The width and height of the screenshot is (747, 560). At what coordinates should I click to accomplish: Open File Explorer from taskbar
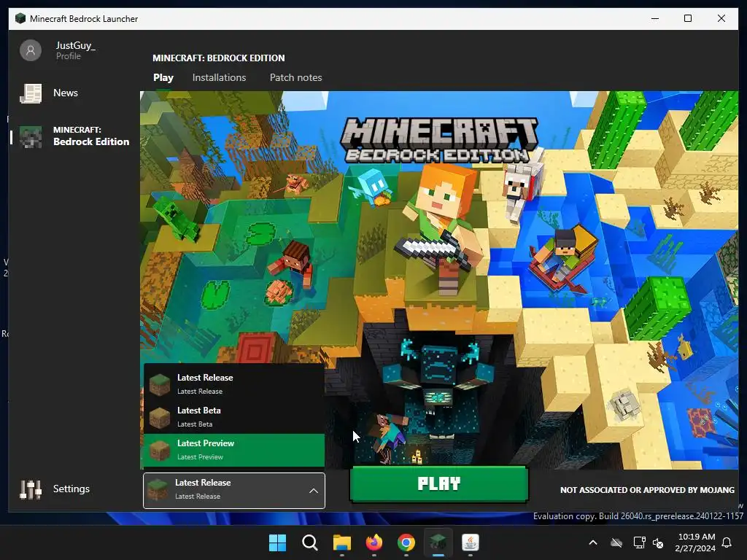pos(341,542)
